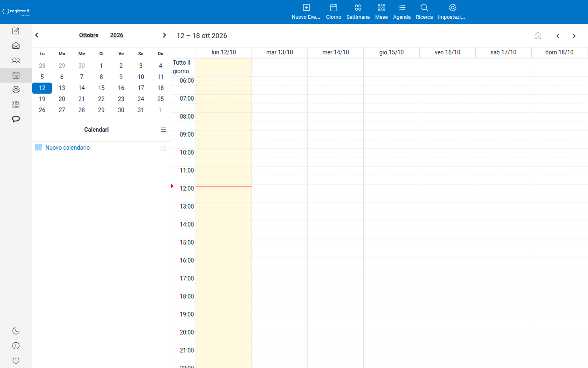Go to today with home icon
588x368 pixels.
click(x=538, y=36)
